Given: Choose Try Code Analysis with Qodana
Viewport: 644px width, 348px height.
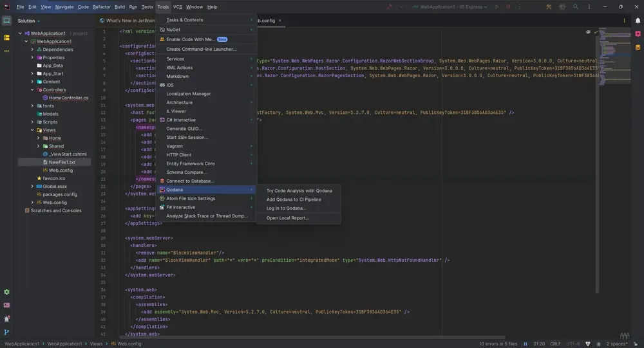Looking at the screenshot, I should 299,190.
